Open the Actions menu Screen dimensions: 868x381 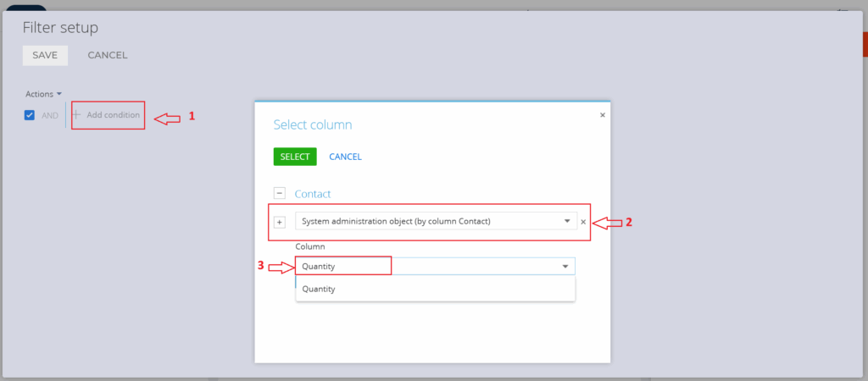tap(42, 94)
